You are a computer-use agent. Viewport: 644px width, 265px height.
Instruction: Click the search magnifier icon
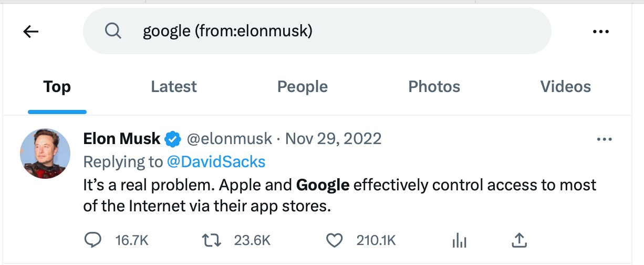click(113, 32)
